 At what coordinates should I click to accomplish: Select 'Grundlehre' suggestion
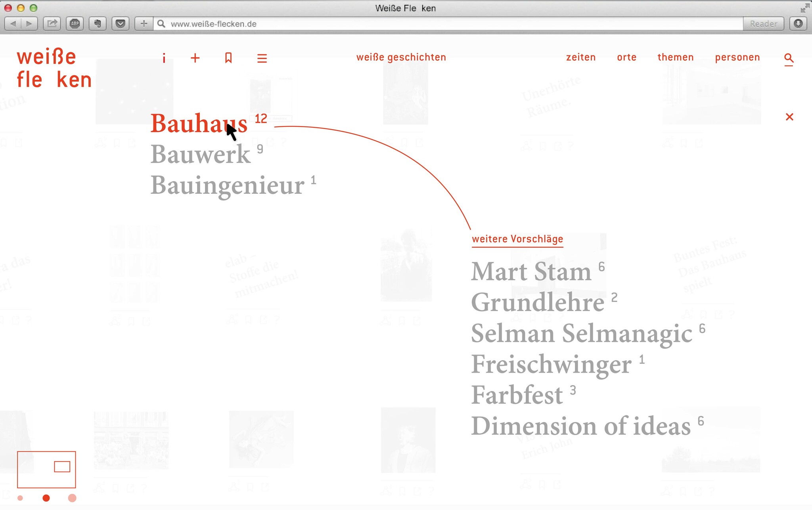[538, 303]
